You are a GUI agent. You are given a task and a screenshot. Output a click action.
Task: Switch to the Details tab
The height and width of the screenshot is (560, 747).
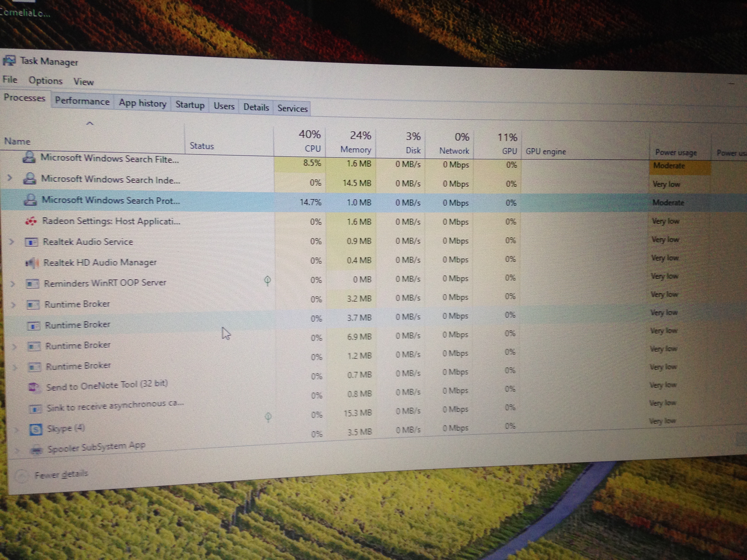tap(256, 107)
